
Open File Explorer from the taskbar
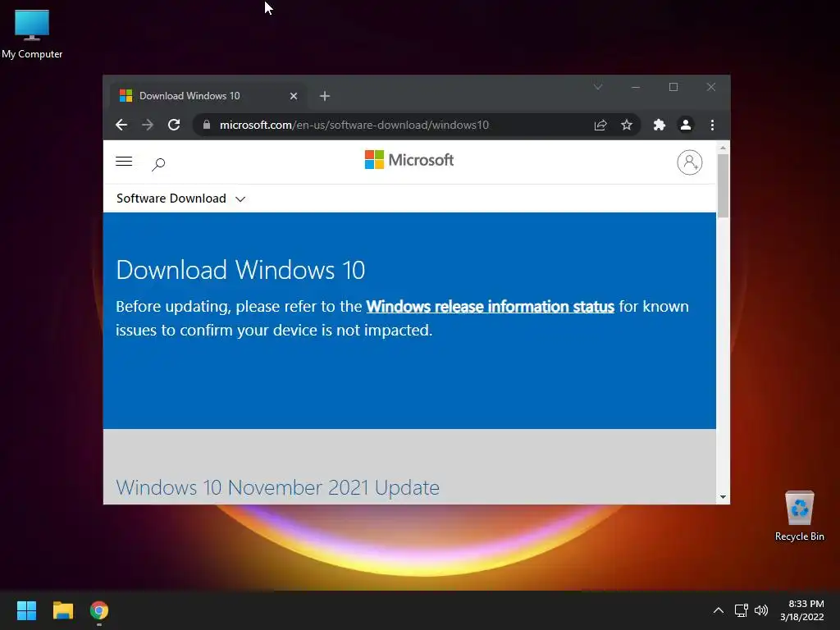click(x=62, y=610)
